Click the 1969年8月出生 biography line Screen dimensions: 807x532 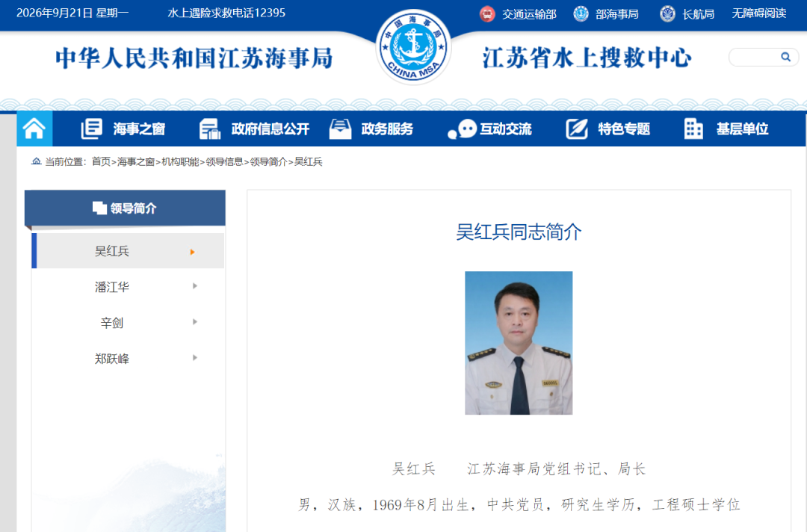519,505
